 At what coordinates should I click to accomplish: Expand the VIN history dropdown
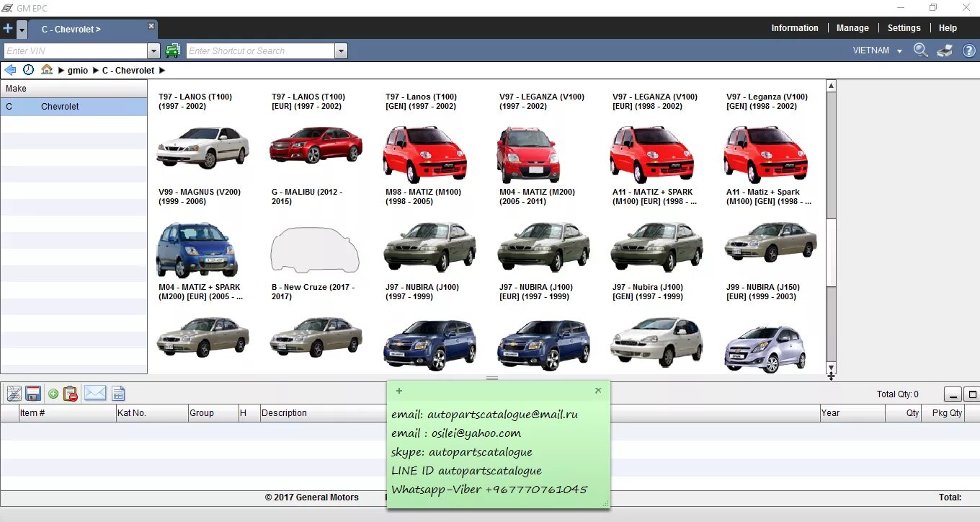click(x=153, y=51)
